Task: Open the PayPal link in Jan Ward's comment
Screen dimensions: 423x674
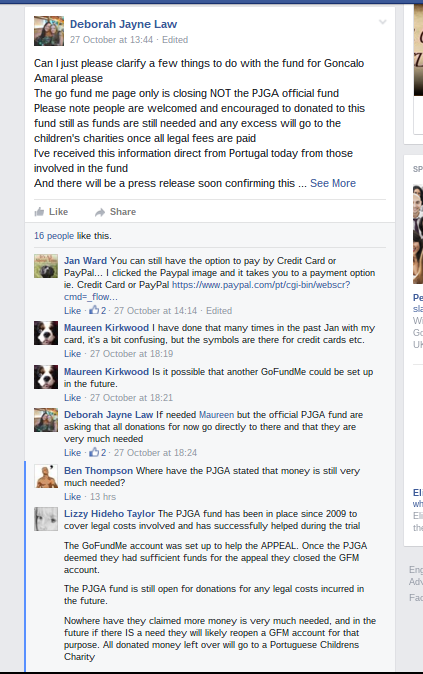Action: tap(207, 291)
